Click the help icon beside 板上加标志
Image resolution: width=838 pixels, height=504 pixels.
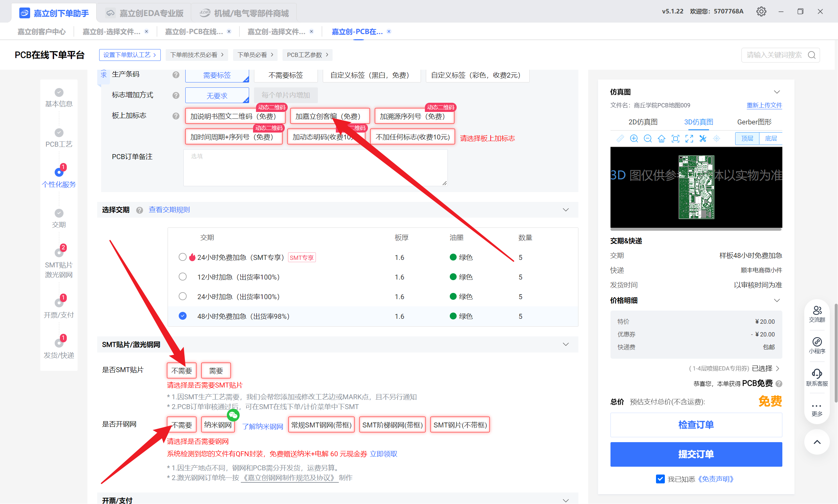[x=175, y=116]
